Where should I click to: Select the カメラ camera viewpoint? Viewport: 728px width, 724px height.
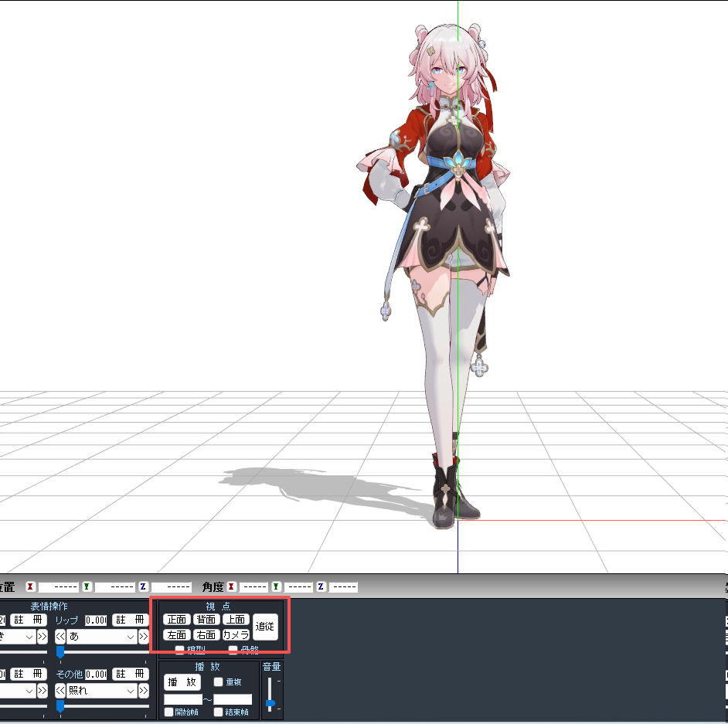[236, 635]
